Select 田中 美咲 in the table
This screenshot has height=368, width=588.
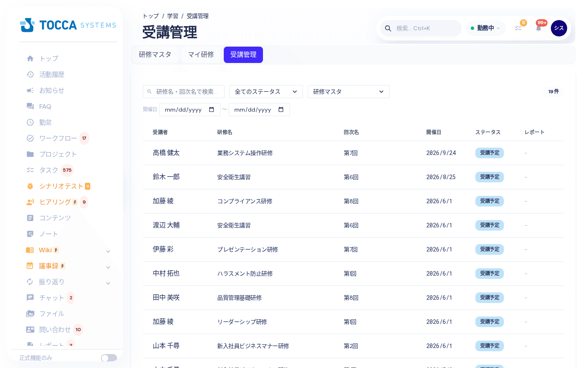tap(166, 298)
